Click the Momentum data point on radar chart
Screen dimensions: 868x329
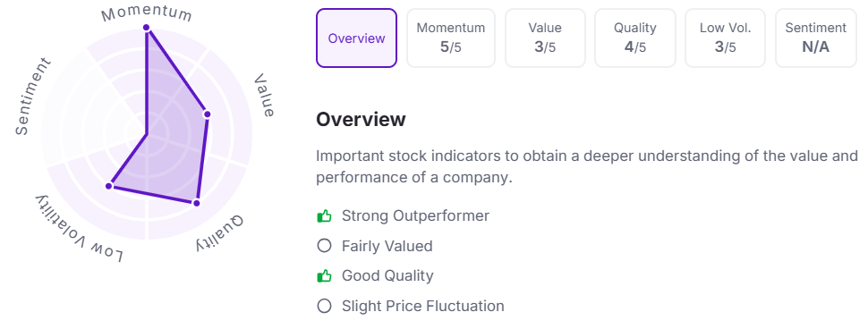click(x=146, y=27)
